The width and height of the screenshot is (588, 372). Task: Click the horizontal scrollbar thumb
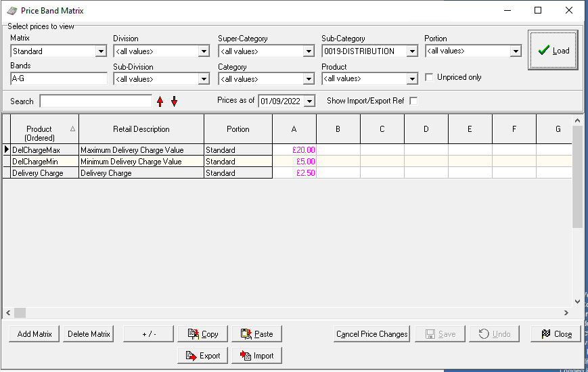tap(20, 312)
